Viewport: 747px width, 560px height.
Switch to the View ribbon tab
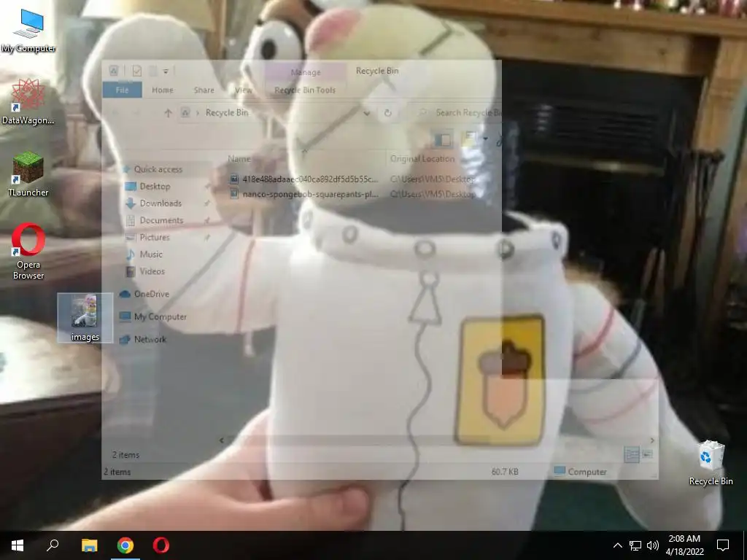tap(244, 90)
